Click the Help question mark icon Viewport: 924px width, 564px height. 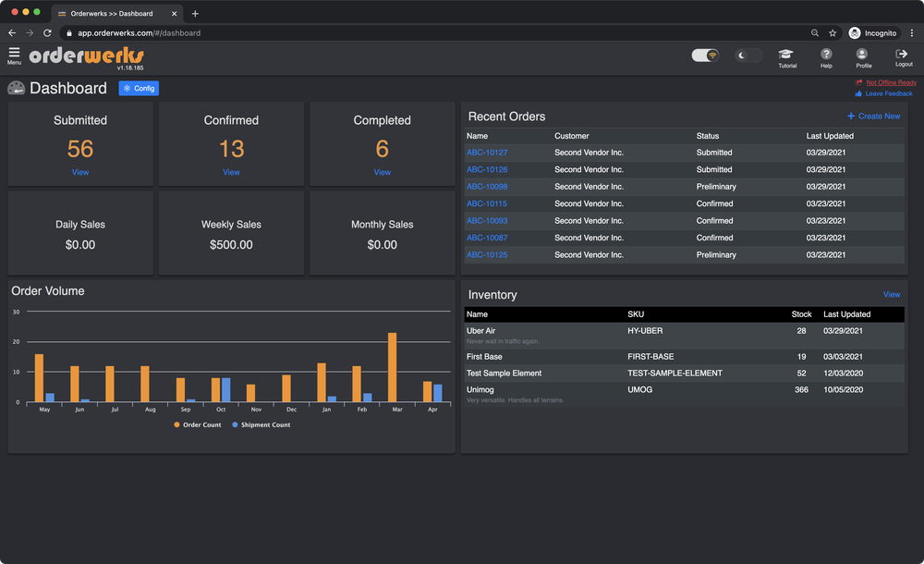click(x=826, y=55)
